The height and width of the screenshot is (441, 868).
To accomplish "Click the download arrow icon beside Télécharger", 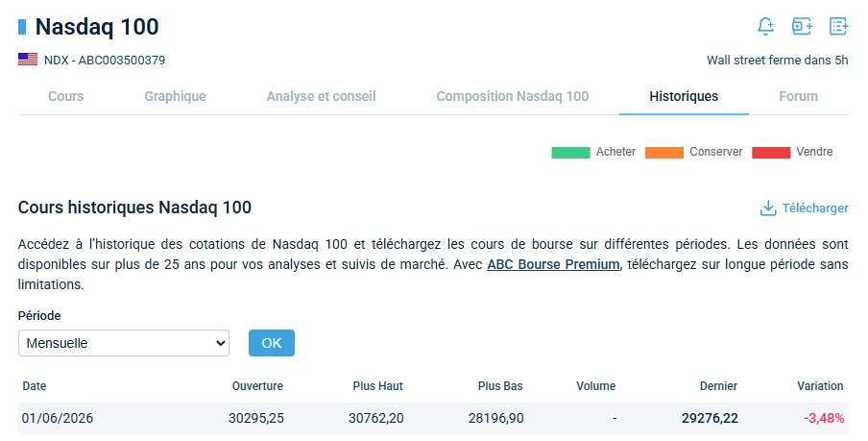I will point(768,208).
